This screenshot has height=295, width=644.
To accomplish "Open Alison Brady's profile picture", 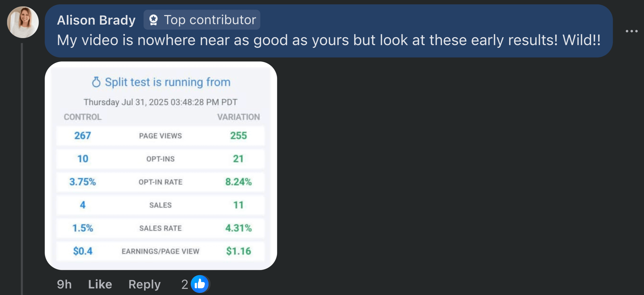I will 23,22.
